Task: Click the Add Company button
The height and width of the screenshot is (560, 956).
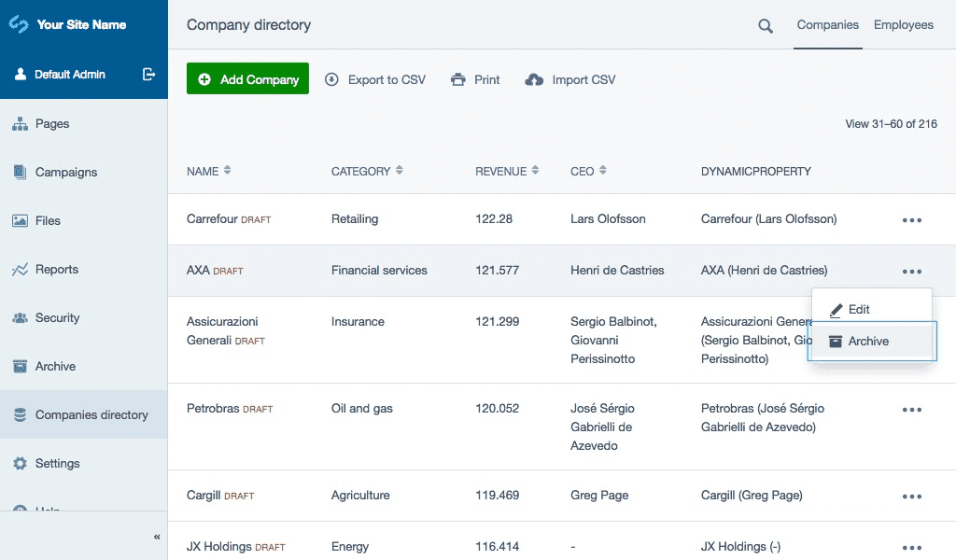Action: (247, 79)
